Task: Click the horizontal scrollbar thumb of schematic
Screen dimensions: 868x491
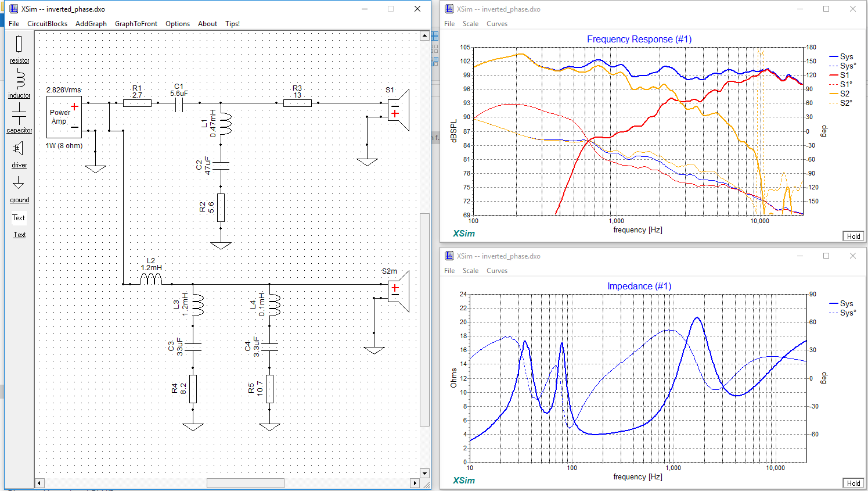Action: point(246,483)
